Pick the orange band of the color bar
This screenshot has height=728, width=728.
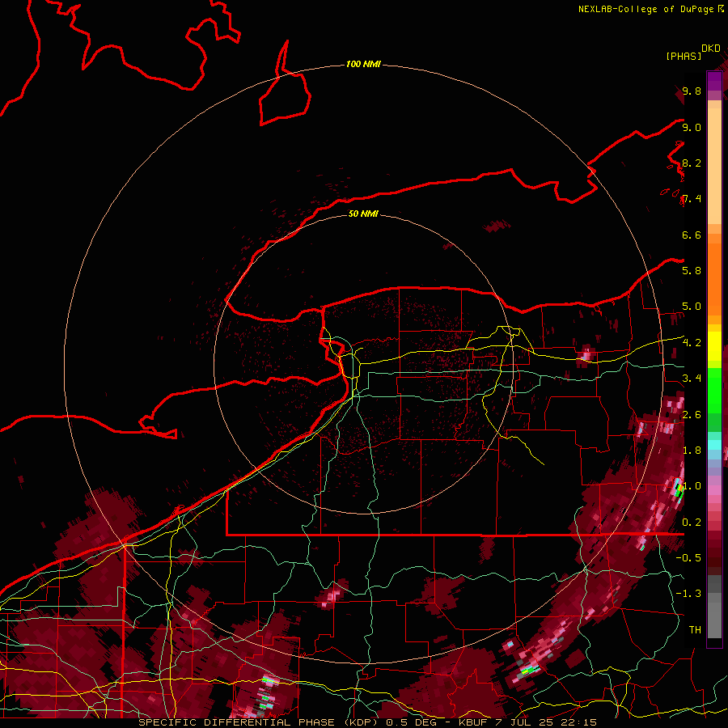pos(714,278)
